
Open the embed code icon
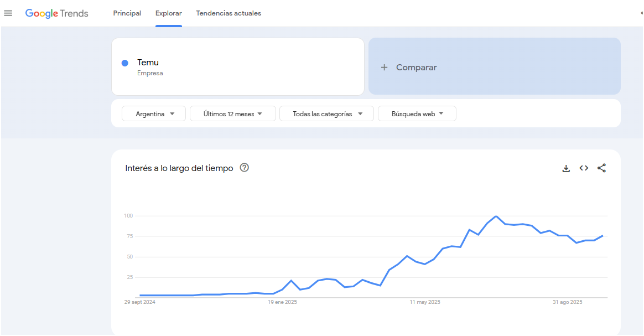[x=584, y=168]
